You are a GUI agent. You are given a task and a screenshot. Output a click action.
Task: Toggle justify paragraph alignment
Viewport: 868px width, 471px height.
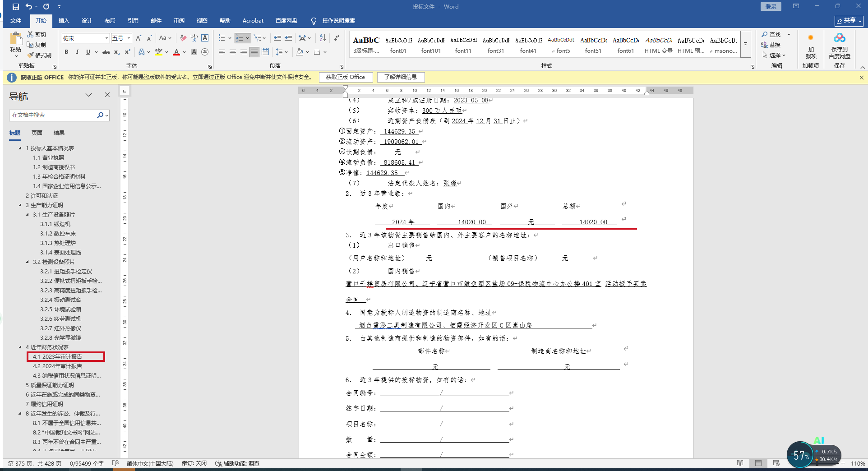(254, 52)
